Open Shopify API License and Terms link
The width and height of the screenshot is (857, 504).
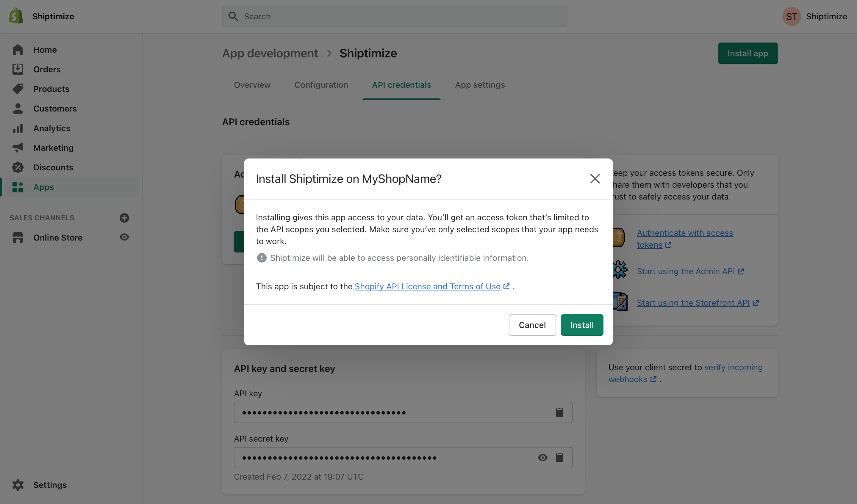tap(428, 287)
